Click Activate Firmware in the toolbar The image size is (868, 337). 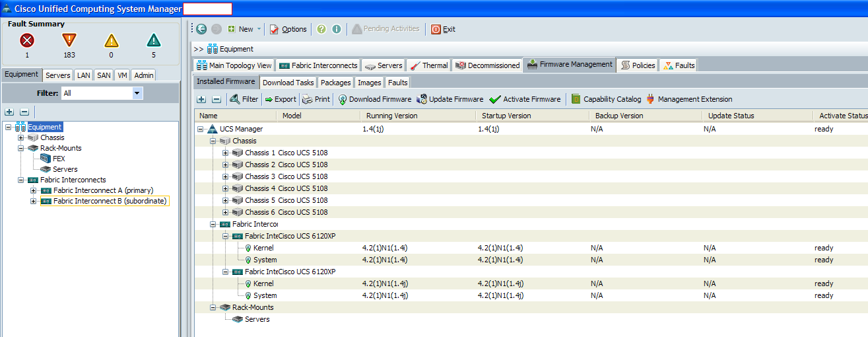[525, 99]
